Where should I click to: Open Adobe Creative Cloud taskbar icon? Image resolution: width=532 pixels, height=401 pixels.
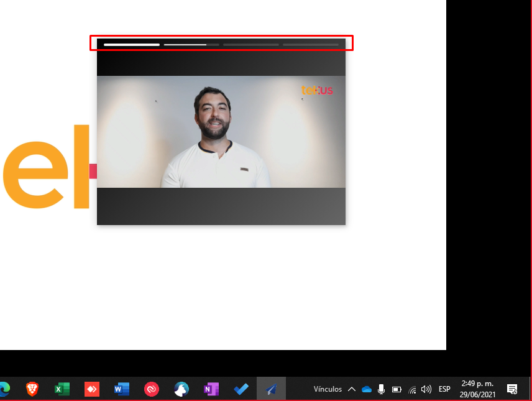tap(152, 389)
